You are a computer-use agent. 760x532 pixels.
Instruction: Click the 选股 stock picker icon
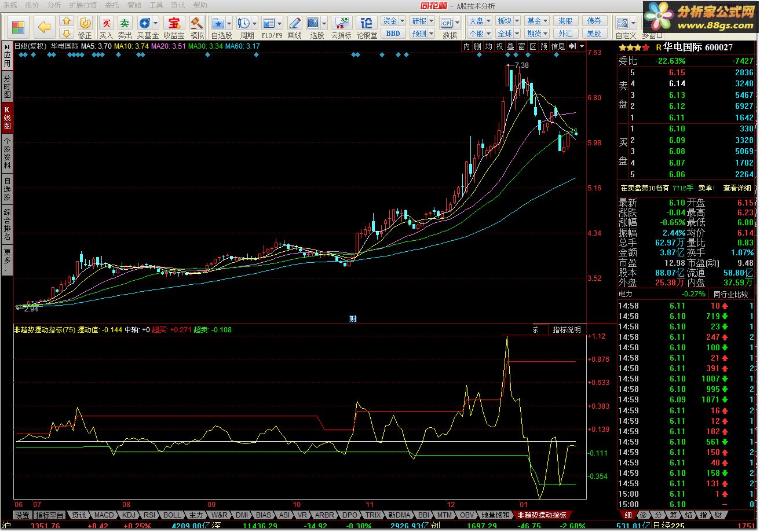pyautogui.click(x=313, y=23)
